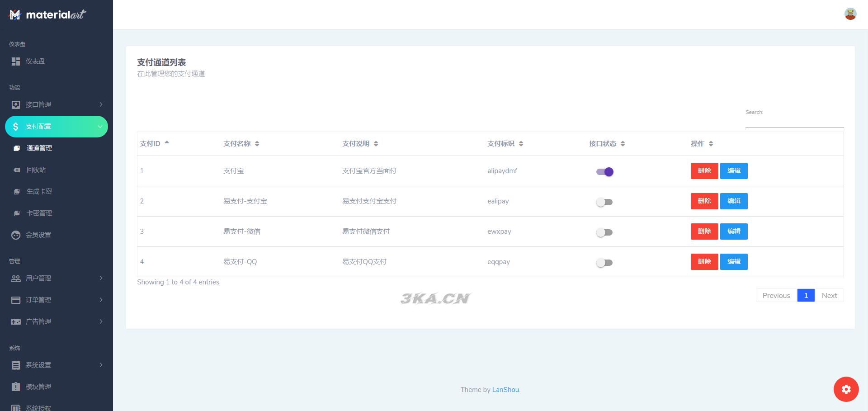Image resolution: width=868 pixels, height=411 pixels.
Task: Click the user avatar in top bar
Action: point(850,14)
